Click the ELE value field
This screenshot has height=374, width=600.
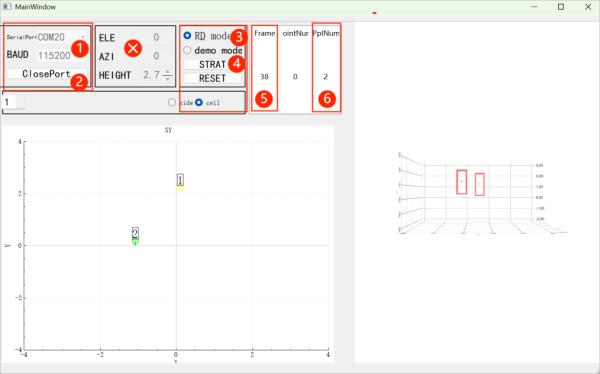tap(156, 37)
